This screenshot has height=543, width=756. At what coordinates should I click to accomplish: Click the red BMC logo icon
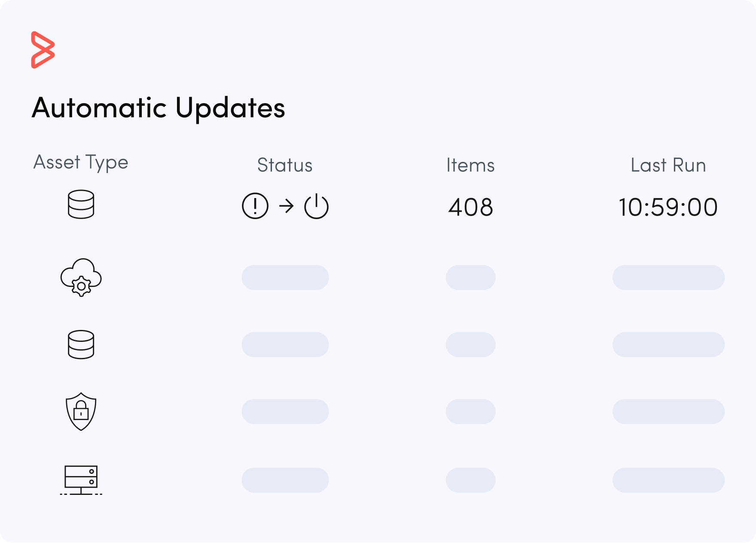43,50
